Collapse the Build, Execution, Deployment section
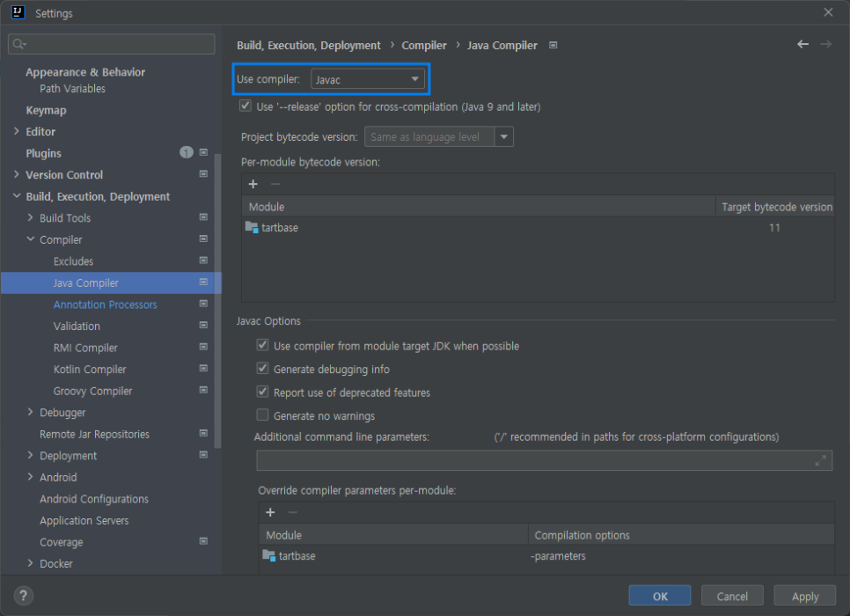The image size is (850, 616). click(17, 195)
